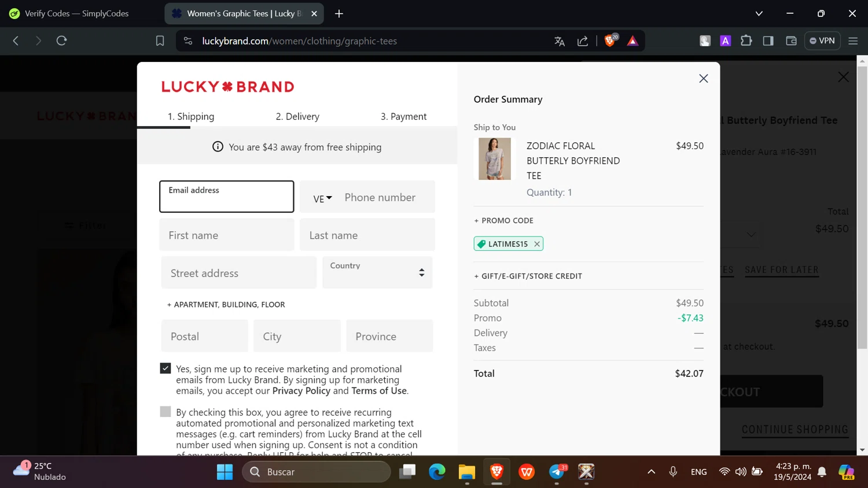Image resolution: width=868 pixels, height=488 pixels.
Task: Open the page translate icon
Action: coord(559,41)
